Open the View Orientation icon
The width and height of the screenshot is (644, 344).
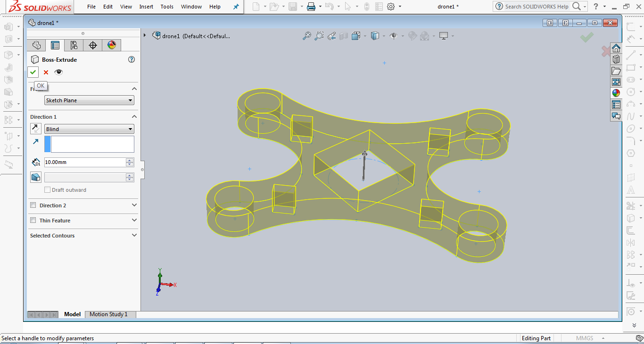coord(356,36)
